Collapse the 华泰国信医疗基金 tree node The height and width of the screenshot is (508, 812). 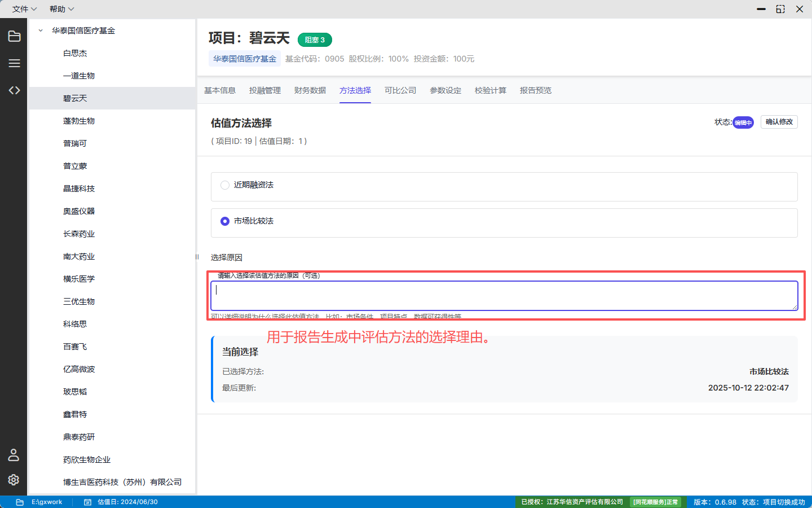tap(41, 30)
